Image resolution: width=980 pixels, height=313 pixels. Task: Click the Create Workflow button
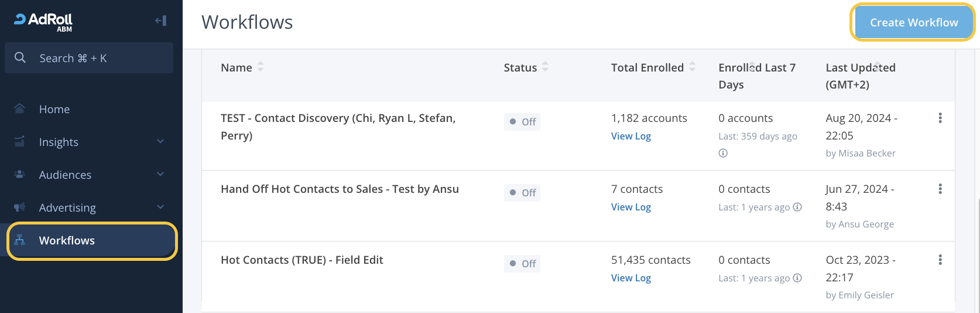[x=913, y=22]
